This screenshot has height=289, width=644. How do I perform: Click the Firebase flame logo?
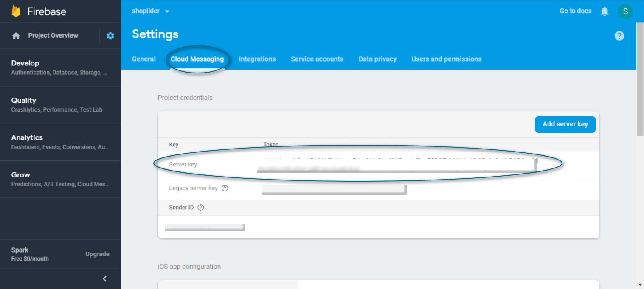(x=16, y=11)
